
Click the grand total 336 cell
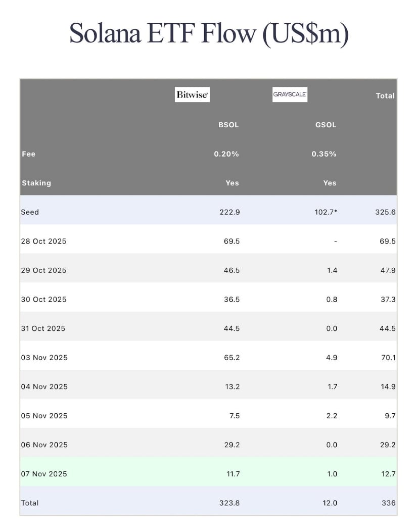[x=389, y=503]
